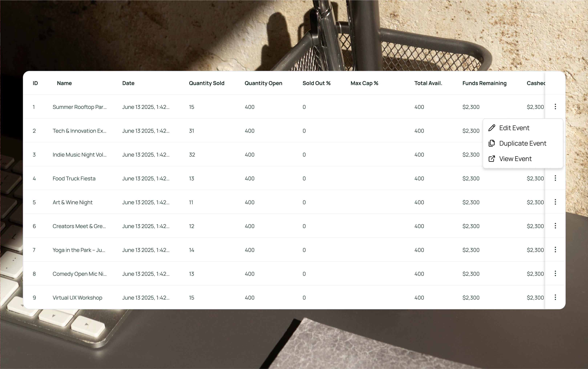Image resolution: width=588 pixels, height=369 pixels.
Task: Click the Quantity Sold column header
Action: click(x=207, y=83)
